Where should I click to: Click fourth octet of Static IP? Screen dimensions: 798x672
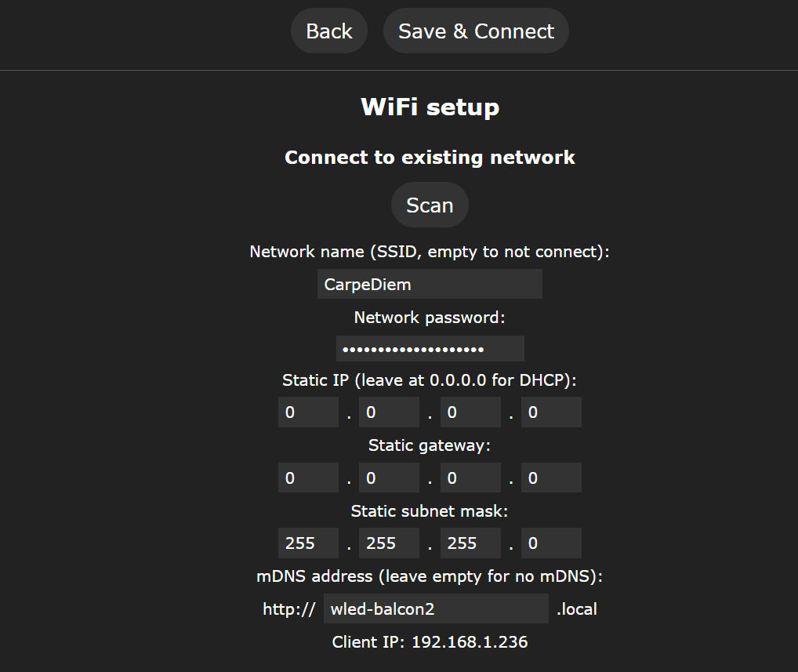click(551, 412)
